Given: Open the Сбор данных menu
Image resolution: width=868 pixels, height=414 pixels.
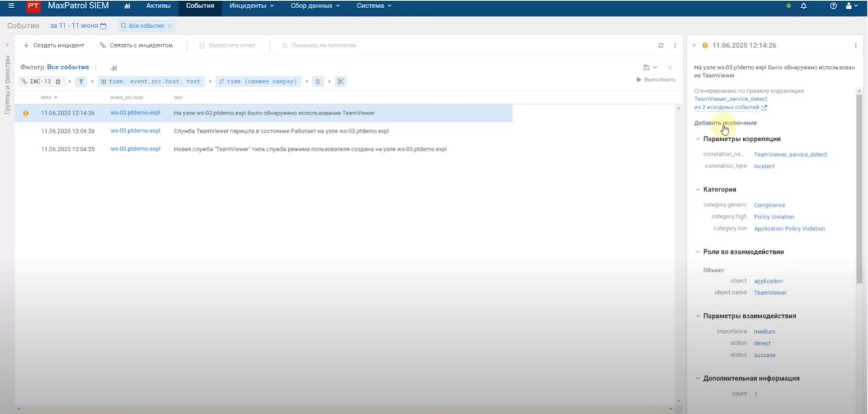Looking at the screenshot, I should (315, 6).
